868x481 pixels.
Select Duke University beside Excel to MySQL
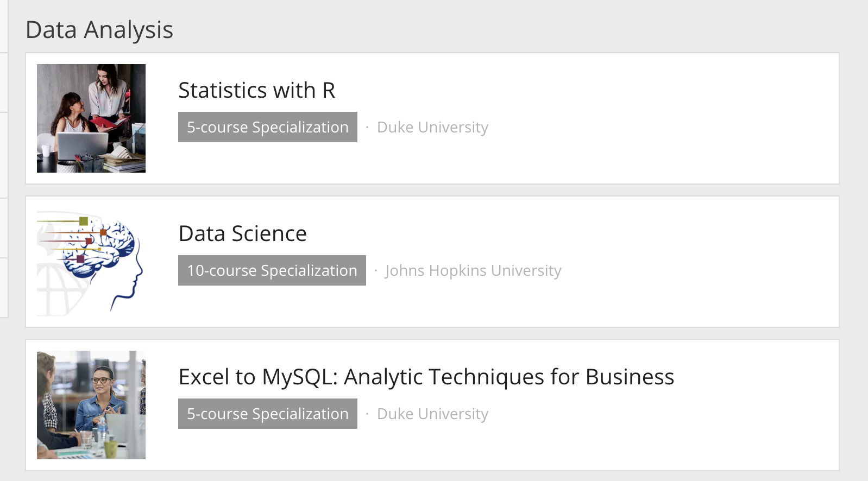tap(432, 414)
